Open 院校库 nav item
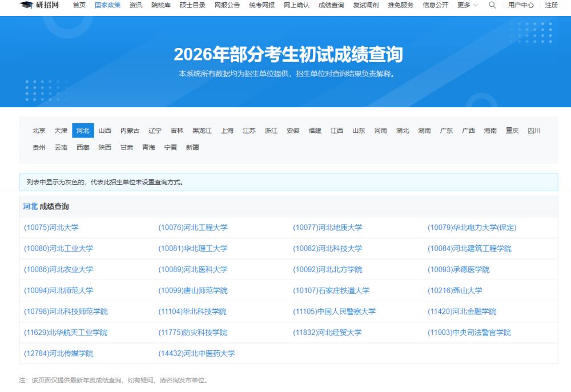 (x=161, y=5)
